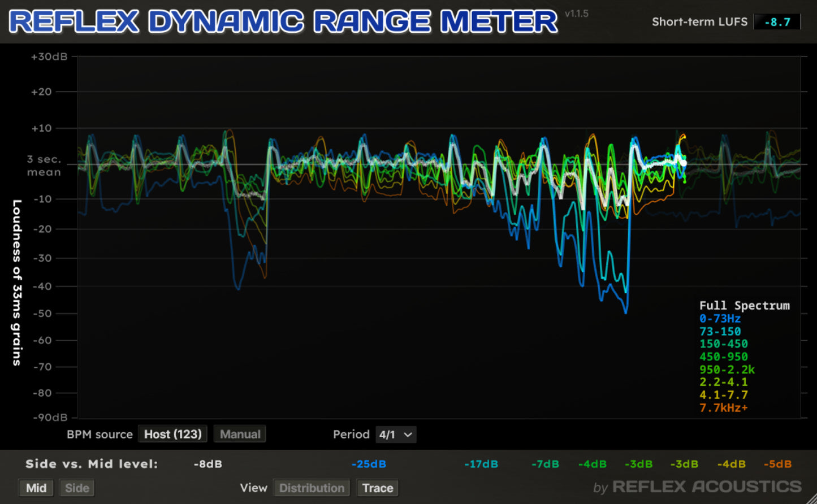Switch view to Distribution
This screenshot has width=817, height=504.
coord(312,488)
